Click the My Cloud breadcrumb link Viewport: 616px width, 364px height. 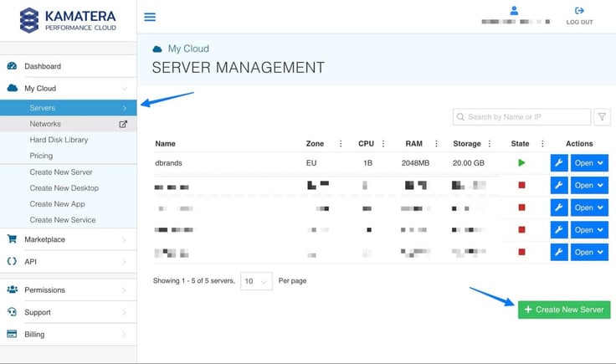[188, 49]
